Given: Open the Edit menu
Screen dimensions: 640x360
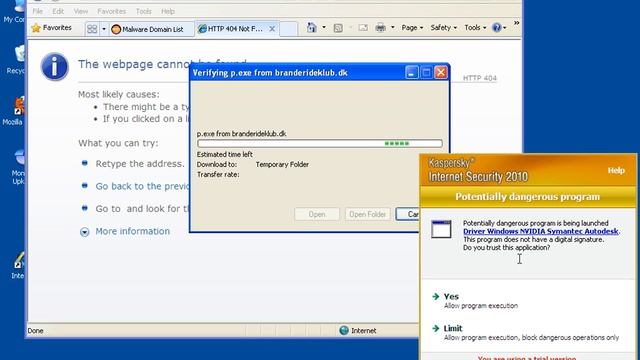Looking at the screenshot, I should [58, 11].
